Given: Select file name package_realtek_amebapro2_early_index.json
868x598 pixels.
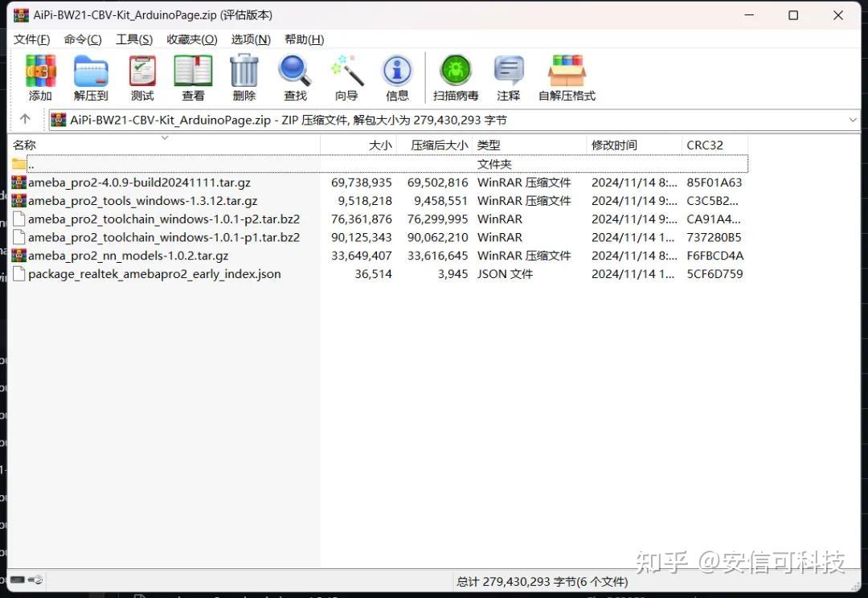Looking at the screenshot, I should pos(154,273).
